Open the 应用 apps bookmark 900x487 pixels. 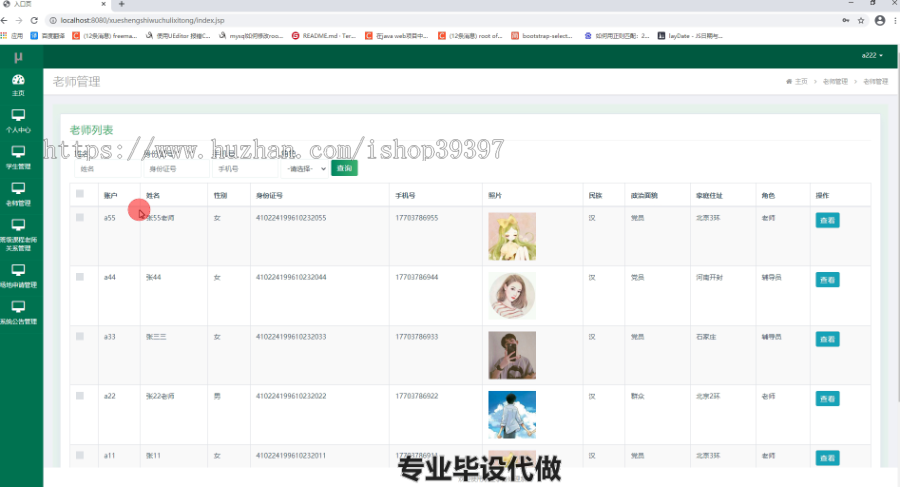(x=12, y=36)
